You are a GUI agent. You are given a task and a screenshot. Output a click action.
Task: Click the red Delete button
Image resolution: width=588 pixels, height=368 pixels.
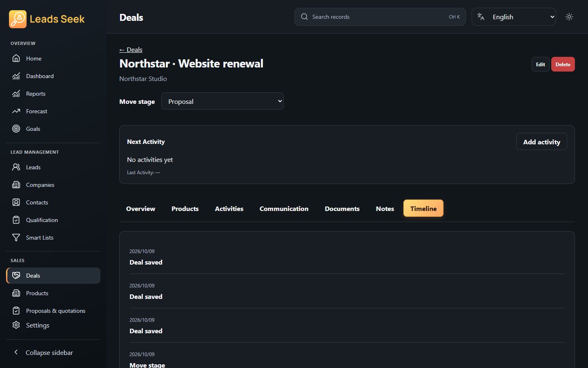(563, 64)
